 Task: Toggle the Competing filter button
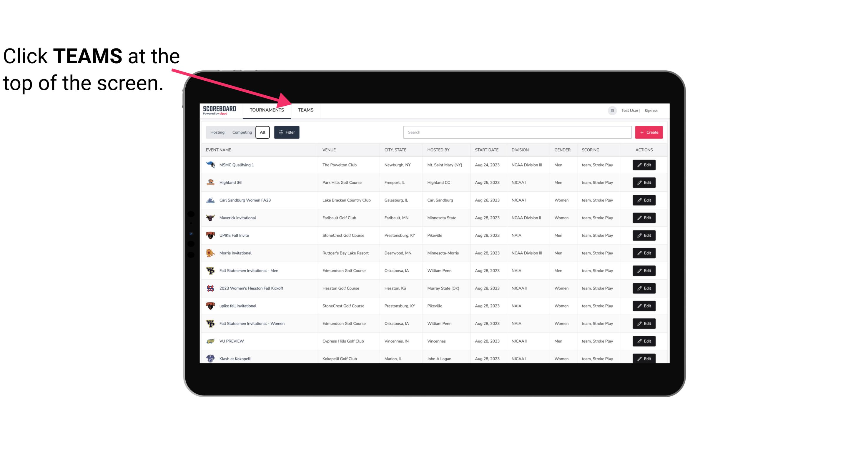click(x=241, y=132)
